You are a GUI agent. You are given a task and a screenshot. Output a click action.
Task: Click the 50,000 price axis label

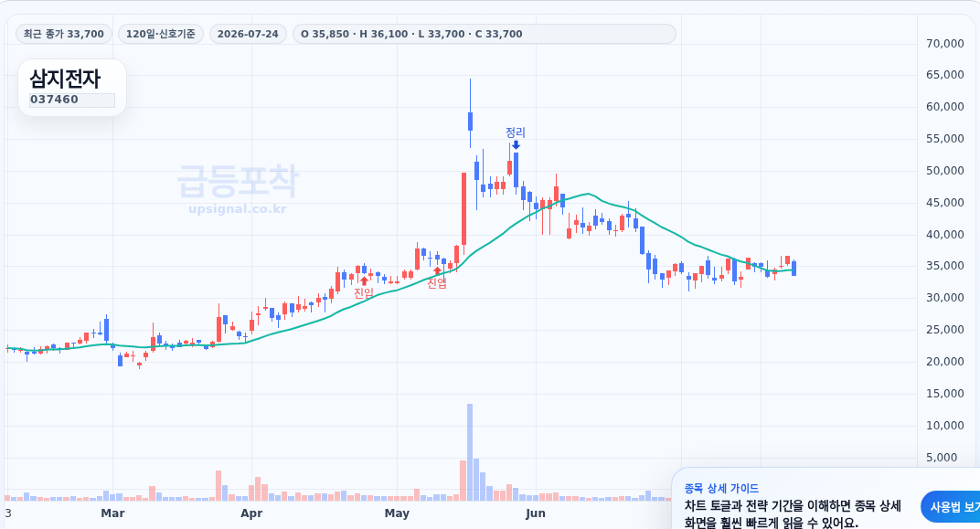click(945, 171)
